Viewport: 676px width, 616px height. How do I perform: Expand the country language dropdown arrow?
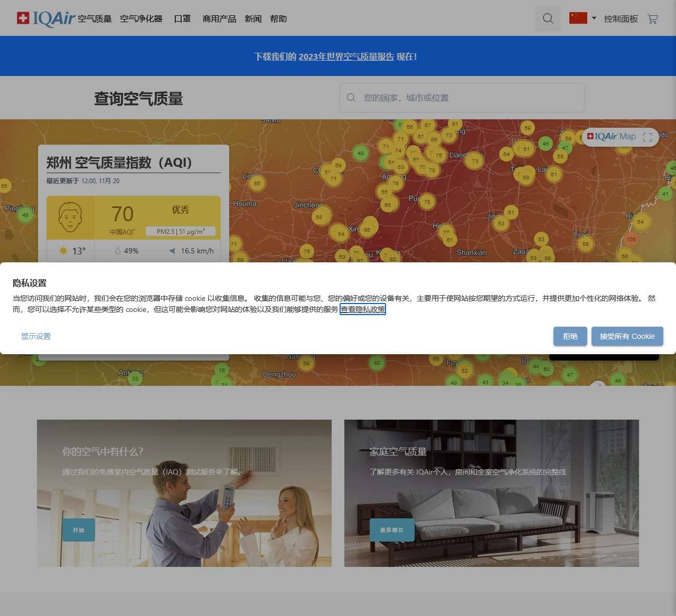click(x=594, y=18)
